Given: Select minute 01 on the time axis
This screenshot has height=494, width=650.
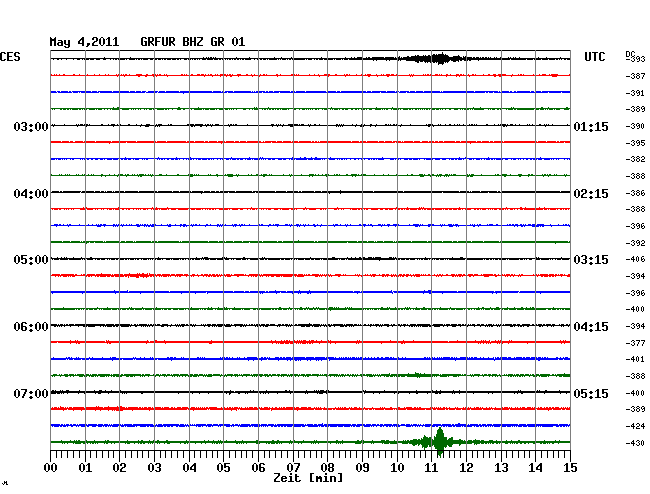Looking at the screenshot, I should [x=85, y=468].
